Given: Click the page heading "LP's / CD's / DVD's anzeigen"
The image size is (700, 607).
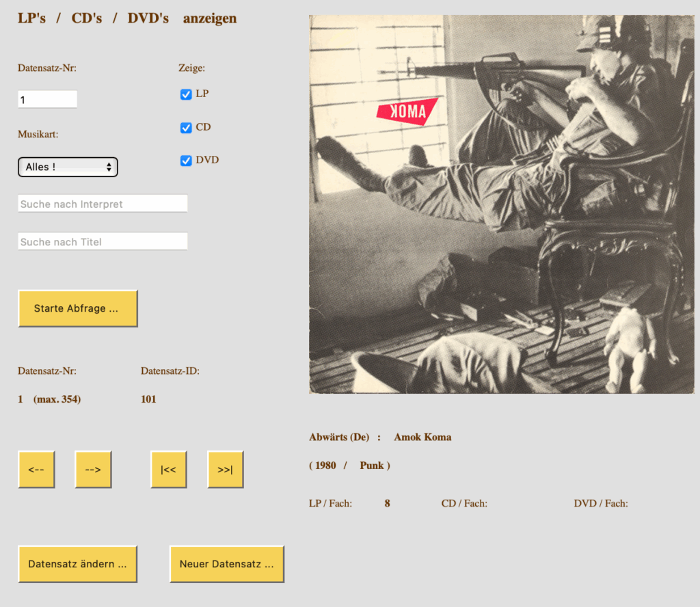Looking at the screenshot, I should (x=127, y=18).
